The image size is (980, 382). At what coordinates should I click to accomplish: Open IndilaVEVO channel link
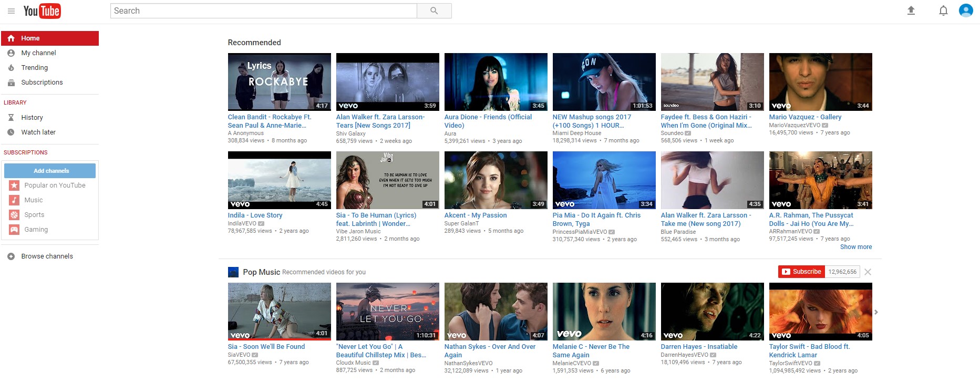[x=242, y=223]
